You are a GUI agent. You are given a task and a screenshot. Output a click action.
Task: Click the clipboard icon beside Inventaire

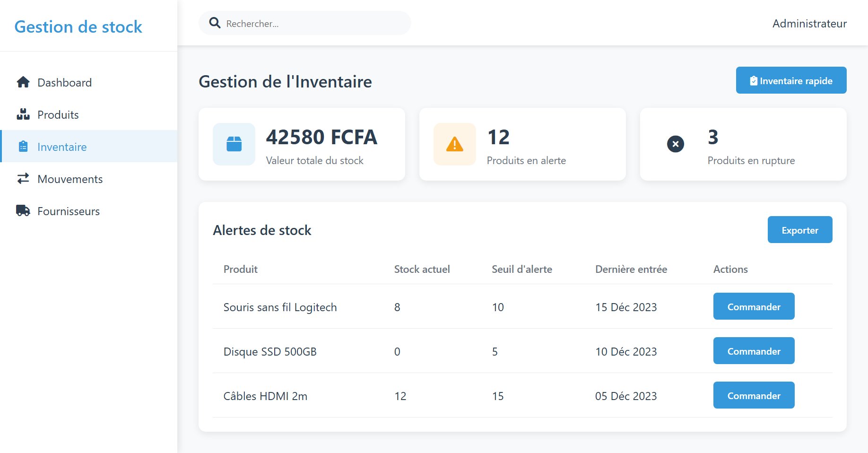click(23, 147)
